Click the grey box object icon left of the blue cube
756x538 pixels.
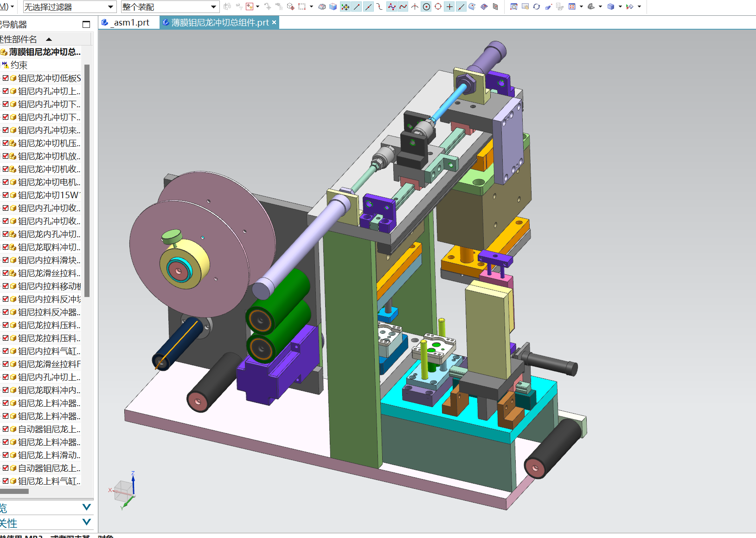(321, 6)
